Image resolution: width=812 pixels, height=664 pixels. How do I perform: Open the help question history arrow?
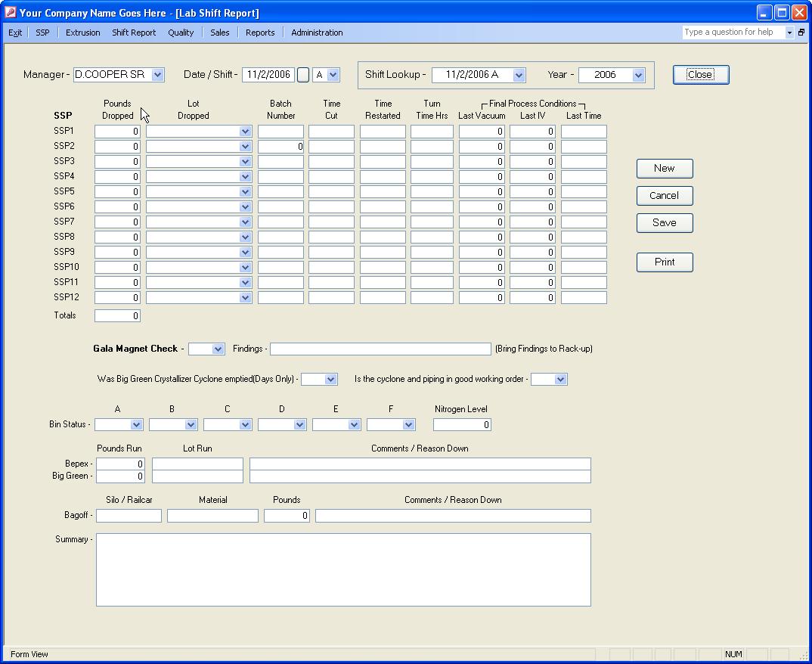click(789, 33)
